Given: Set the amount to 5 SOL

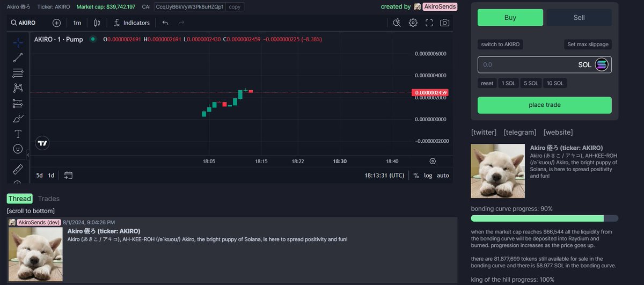Looking at the screenshot, I should (531, 83).
